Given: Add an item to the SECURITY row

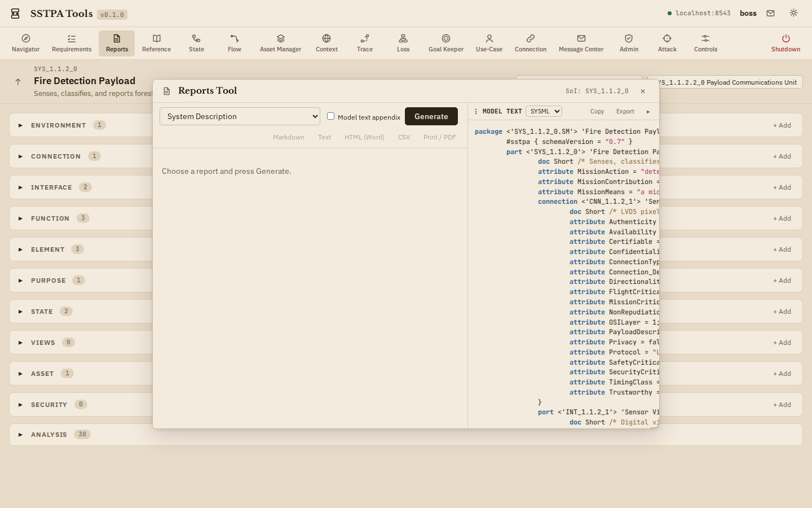Looking at the screenshot, I should tap(782, 405).
